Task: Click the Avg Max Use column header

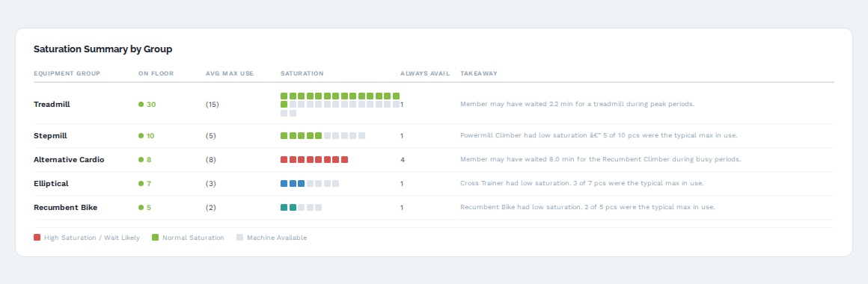Action: [230, 73]
